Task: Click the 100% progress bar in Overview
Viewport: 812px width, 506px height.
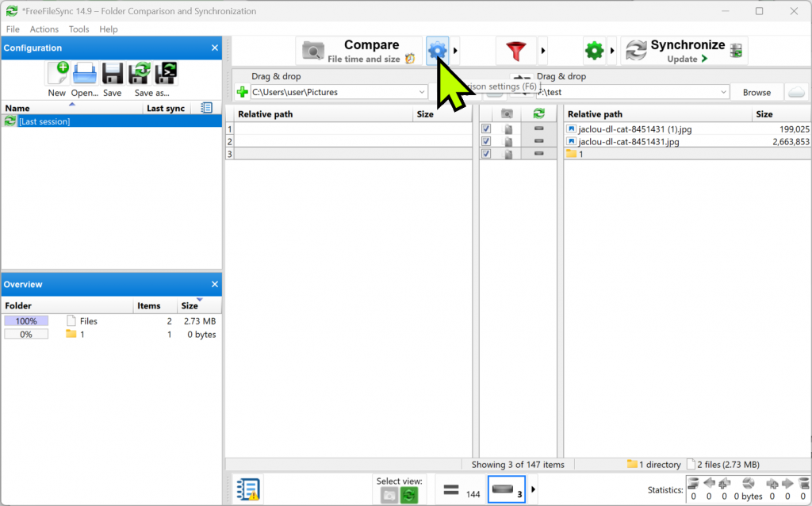Action: [x=26, y=320]
